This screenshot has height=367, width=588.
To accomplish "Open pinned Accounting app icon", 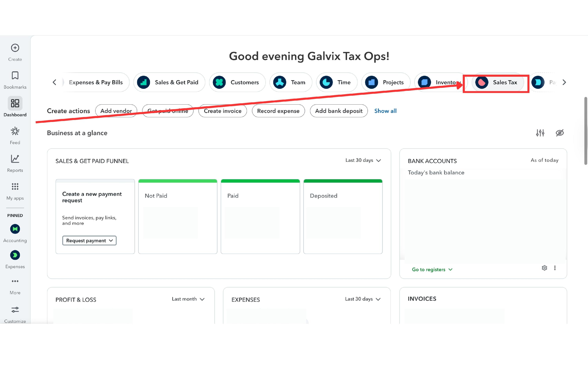I will [15, 229].
